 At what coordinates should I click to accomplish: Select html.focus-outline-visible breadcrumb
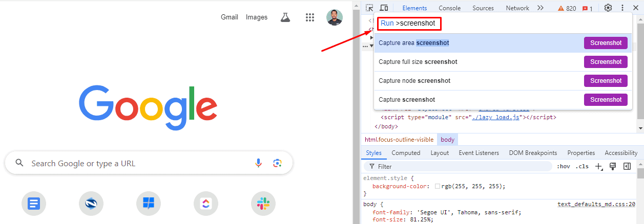click(x=399, y=140)
